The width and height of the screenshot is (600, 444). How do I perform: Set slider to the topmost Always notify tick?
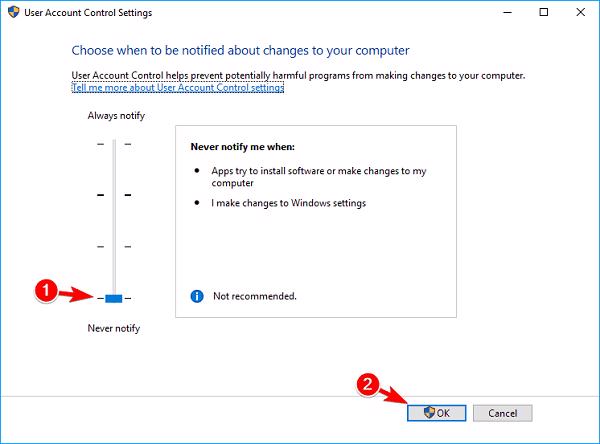tap(113, 145)
